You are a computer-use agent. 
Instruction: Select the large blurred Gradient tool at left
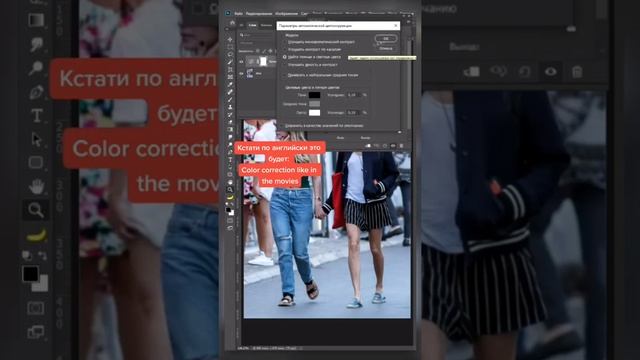point(36,20)
